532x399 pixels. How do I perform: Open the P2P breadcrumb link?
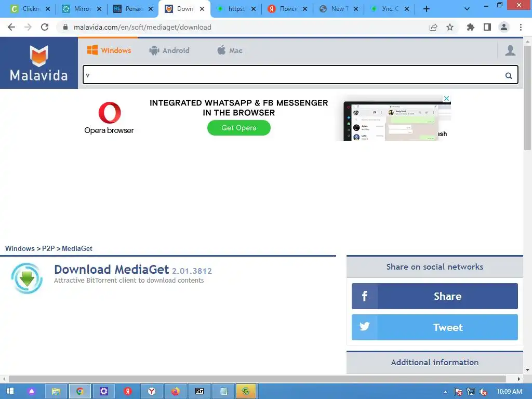click(x=48, y=248)
